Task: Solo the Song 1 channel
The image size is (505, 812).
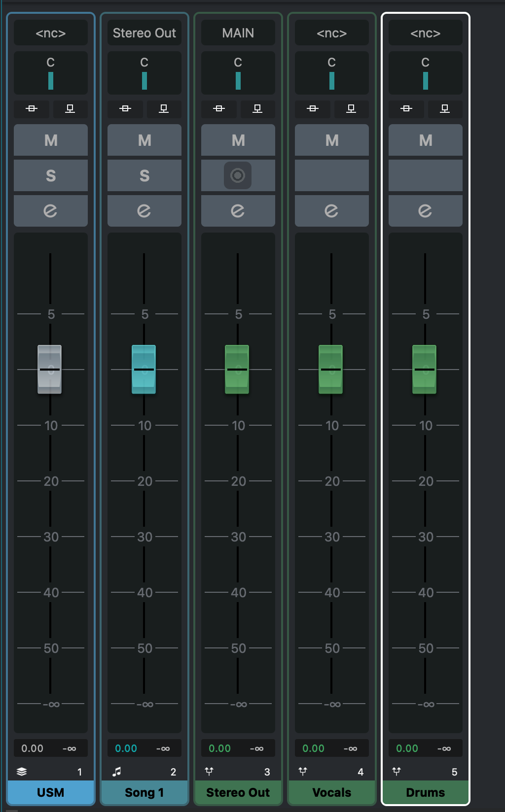Action: click(x=144, y=175)
